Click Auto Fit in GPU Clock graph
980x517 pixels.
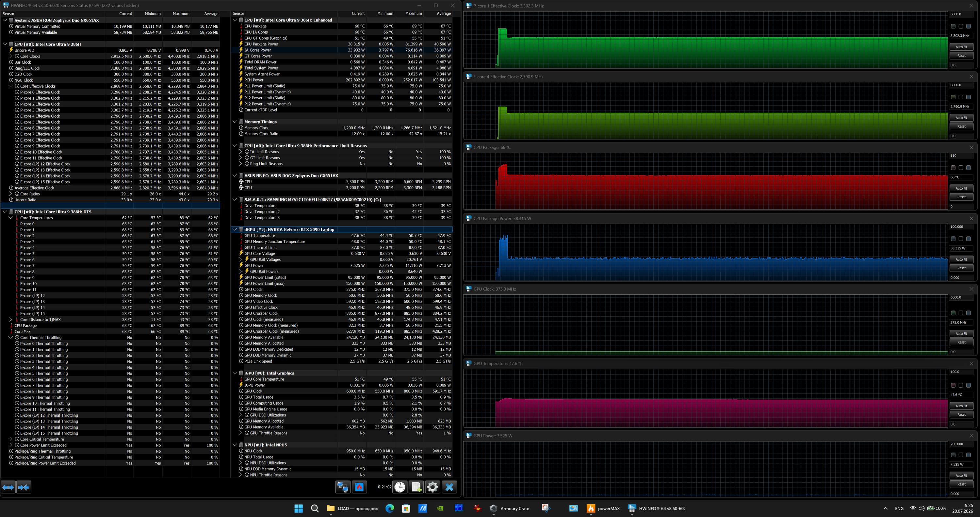(x=961, y=333)
